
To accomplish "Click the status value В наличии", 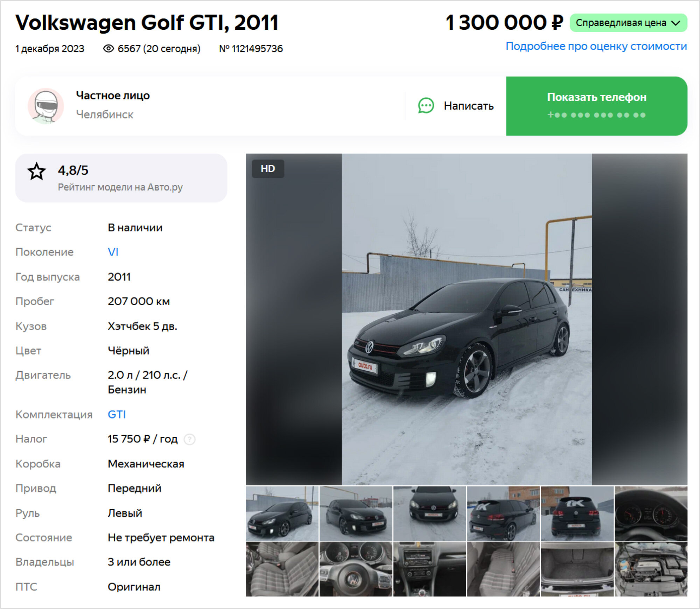I will click(135, 227).
